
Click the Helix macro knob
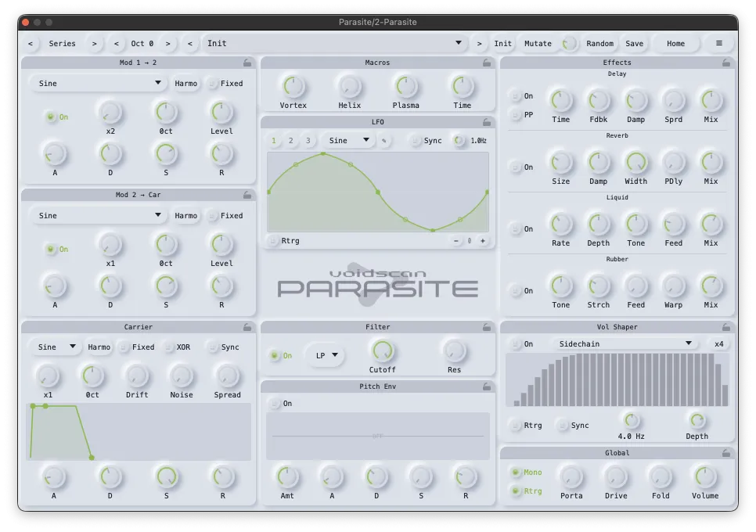coord(350,87)
